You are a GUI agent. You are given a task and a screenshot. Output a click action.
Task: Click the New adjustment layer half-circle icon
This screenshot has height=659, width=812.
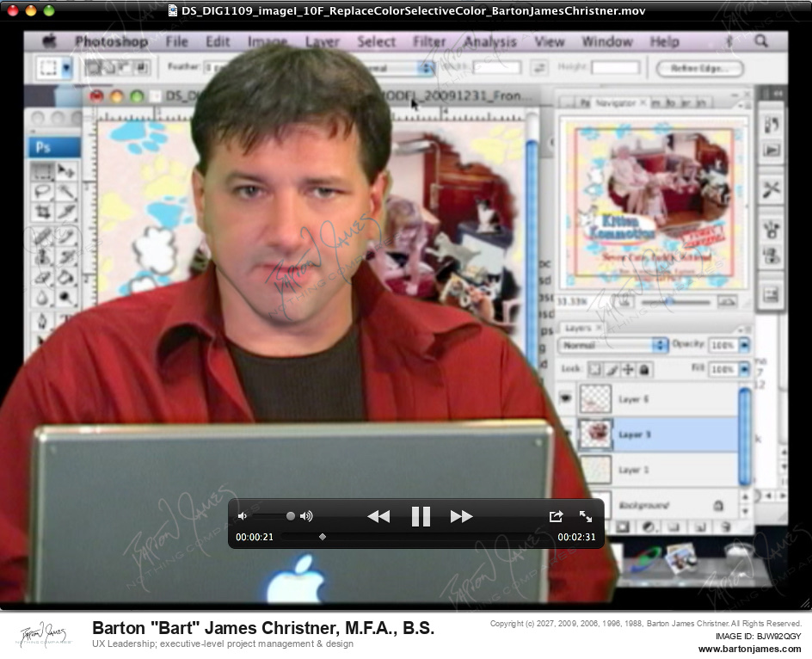[x=649, y=527]
